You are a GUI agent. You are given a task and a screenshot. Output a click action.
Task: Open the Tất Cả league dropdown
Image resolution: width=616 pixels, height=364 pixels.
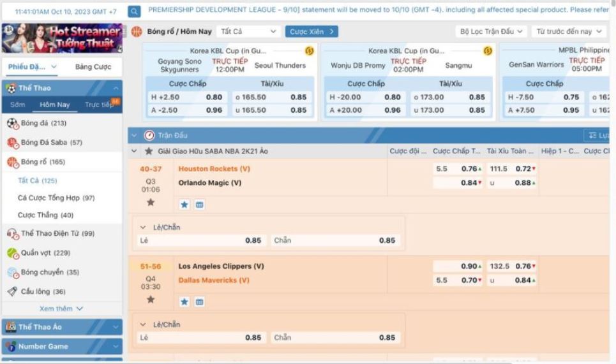point(248,31)
